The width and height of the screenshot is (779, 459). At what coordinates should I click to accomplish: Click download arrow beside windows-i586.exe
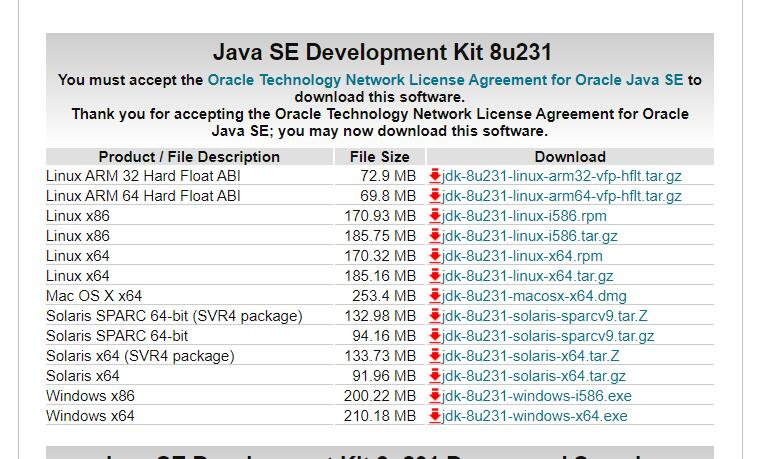pos(435,395)
